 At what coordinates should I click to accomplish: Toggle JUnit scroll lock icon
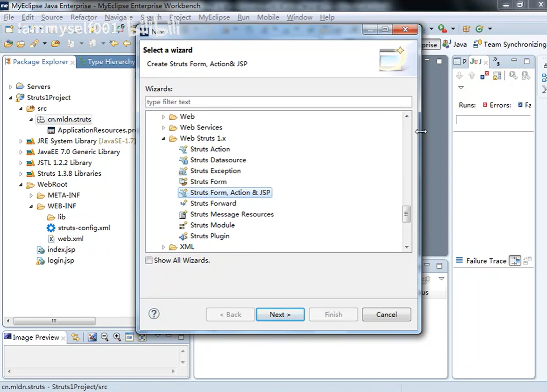pyautogui.click(x=497, y=75)
